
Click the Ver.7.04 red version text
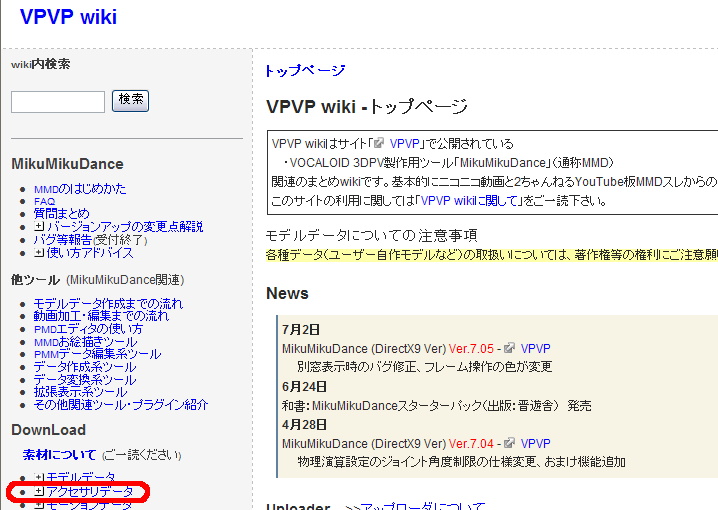[471, 444]
